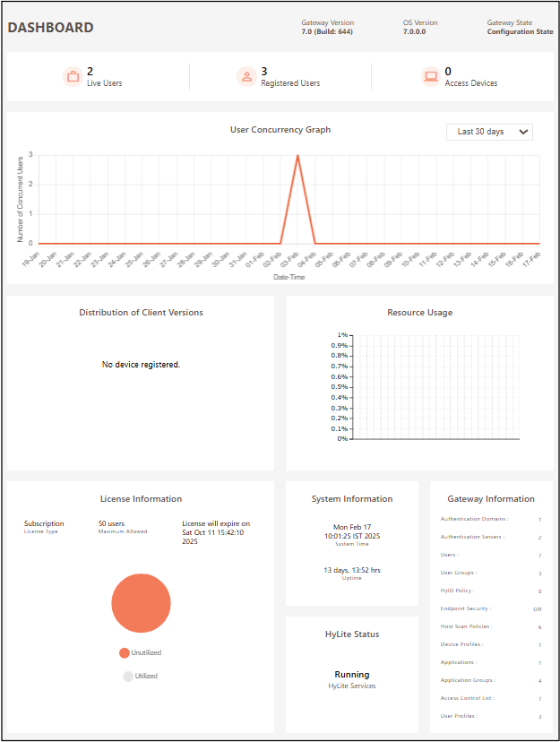The height and width of the screenshot is (742, 560).
Task: Open Endpoint Security link
Action: pyautogui.click(x=464, y=608)
